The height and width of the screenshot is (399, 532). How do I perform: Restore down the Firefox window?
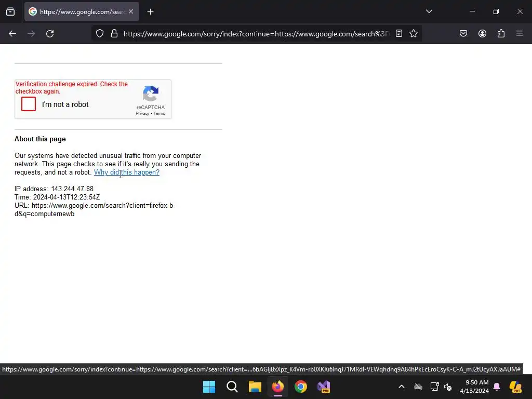pos(496,11)
